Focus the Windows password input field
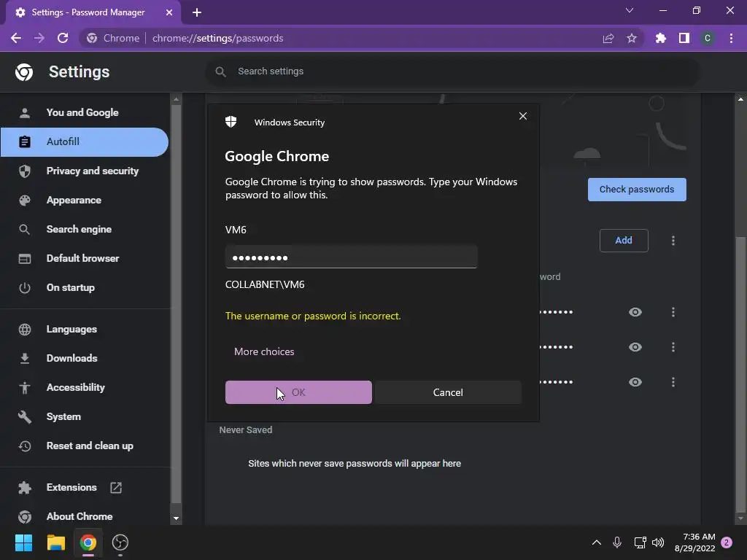Viewport: 747px width, 560px height. [x=351, y=257]
